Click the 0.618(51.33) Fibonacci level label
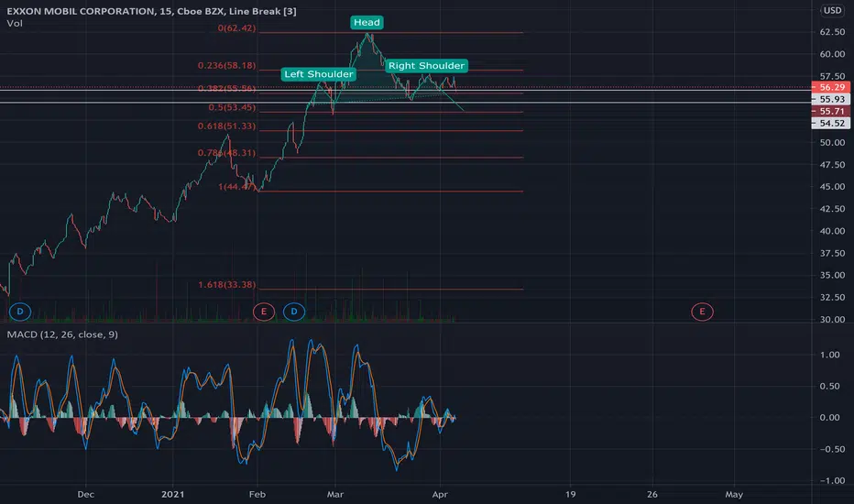Viewport: 854px width, 504px height. click(x=226, y=126)
